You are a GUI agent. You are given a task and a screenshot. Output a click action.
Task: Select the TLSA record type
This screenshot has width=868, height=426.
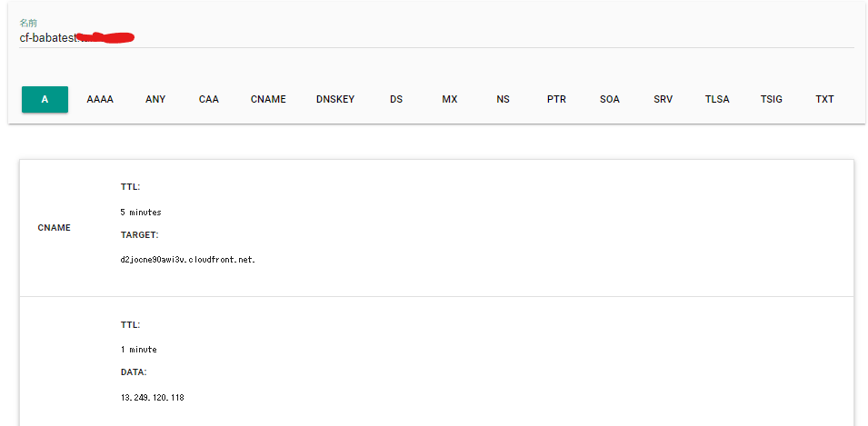(x=717, y=100)
